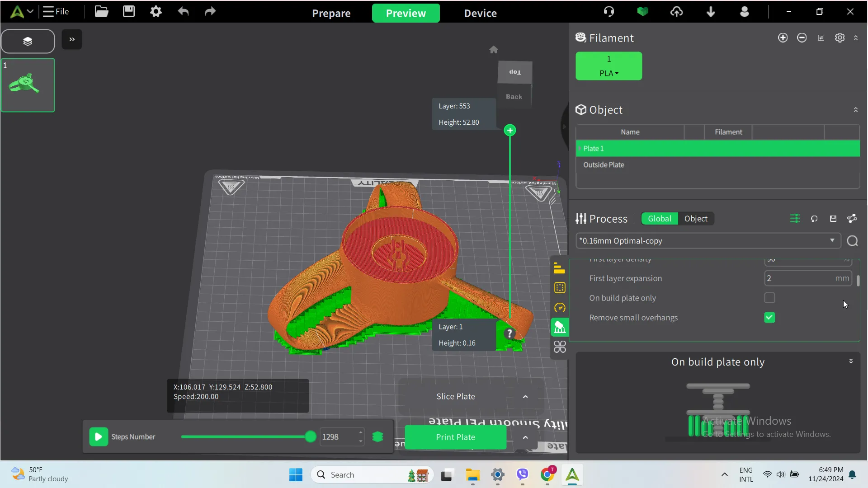Open the PLA filament dropdown

tap(609, 73)
